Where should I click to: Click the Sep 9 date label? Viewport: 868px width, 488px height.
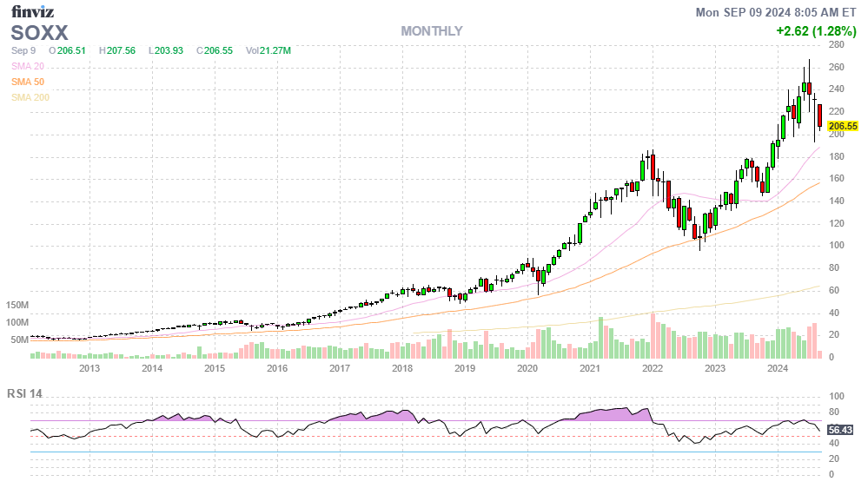click(x=23, y=50)
